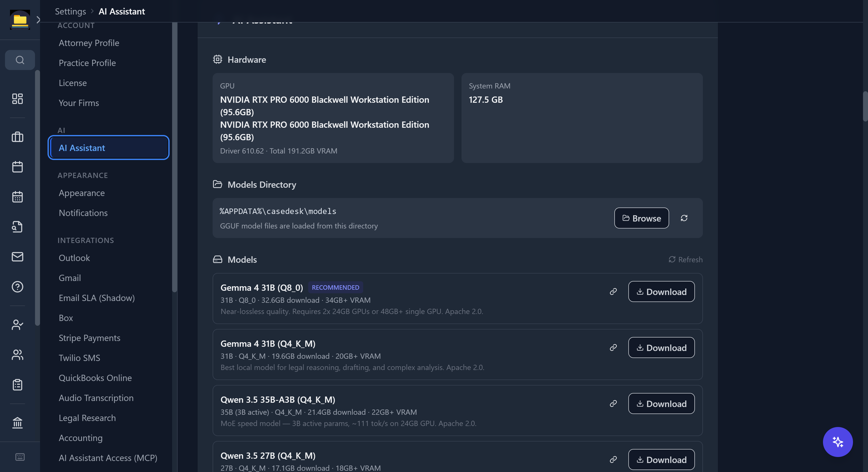Open link icon for Gemma 4 31B (Q4_K_M)
This screenshot has width=868, height=472.
pyautogui.click(x=613, y=347)
